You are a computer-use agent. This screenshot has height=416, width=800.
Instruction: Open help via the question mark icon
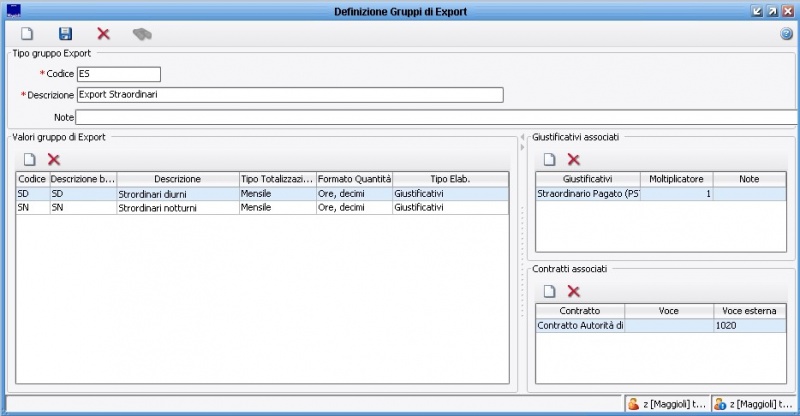point(786,34)
